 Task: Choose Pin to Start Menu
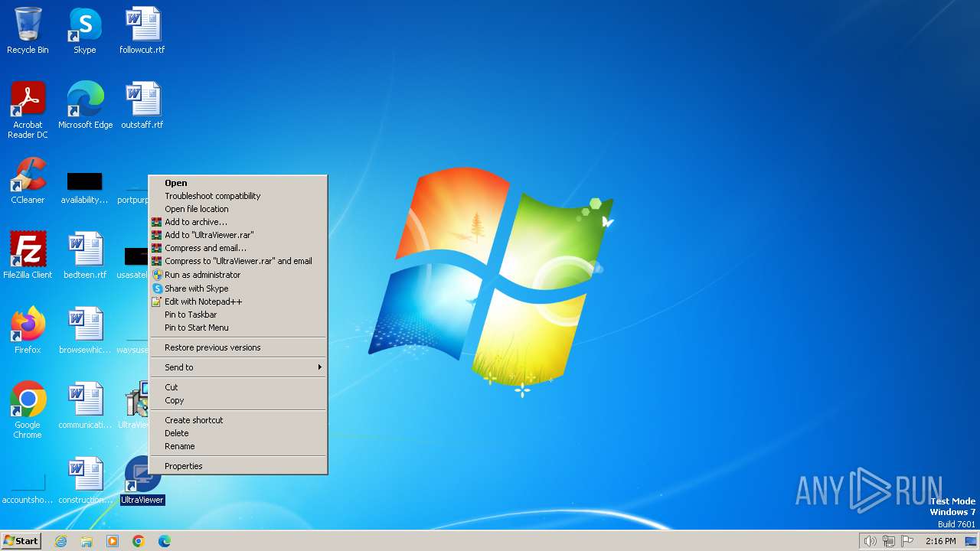point(238,328)
